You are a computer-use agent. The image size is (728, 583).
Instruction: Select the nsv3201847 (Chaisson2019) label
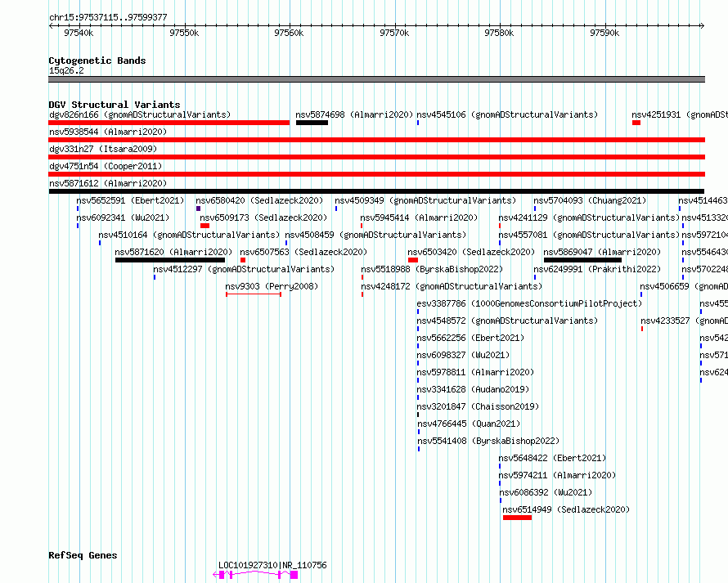point(478,406)
